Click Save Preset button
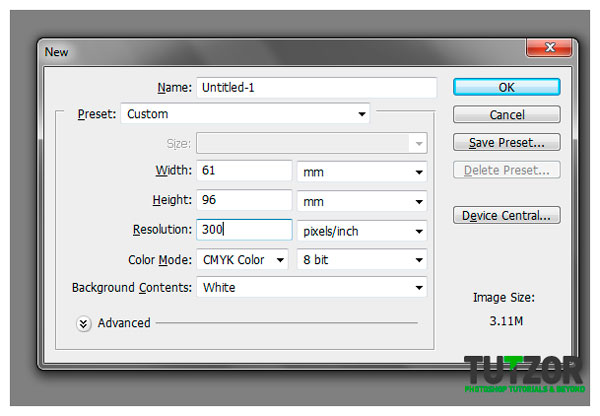The width and height of the screenshot is (600, 416). (x=506, y=142)
